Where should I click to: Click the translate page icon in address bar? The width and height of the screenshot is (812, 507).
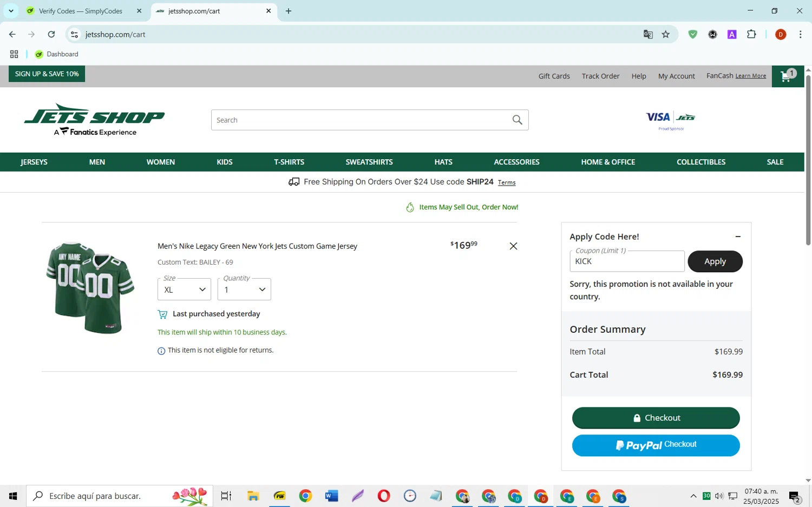point(648,35)
